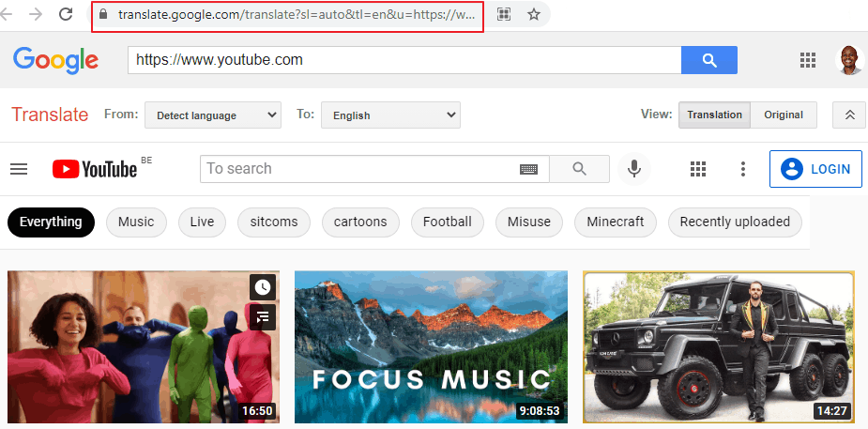
Task: Select the Recently uploaded filter chip
Action: [735, 222]
